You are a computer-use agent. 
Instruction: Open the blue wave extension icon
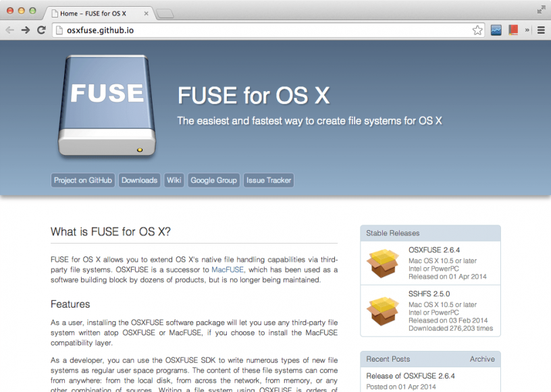pos(496,30)
